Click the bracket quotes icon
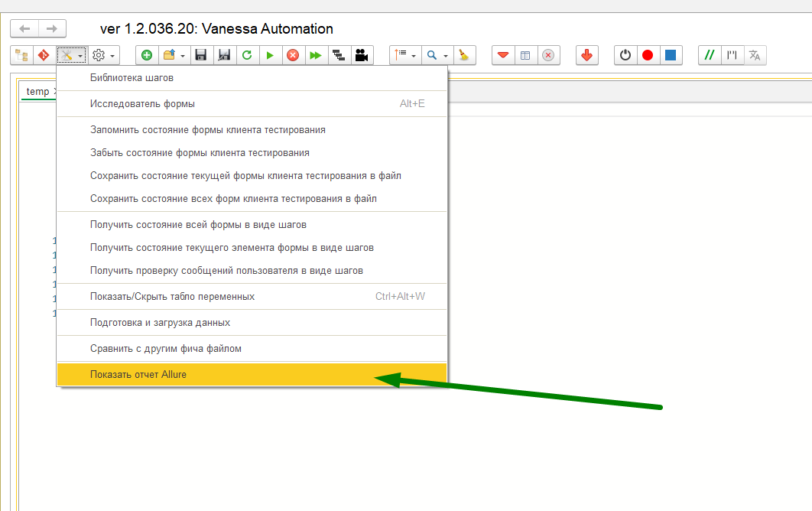This screenshot has width=812, height=511. click(x=732, y=55)
